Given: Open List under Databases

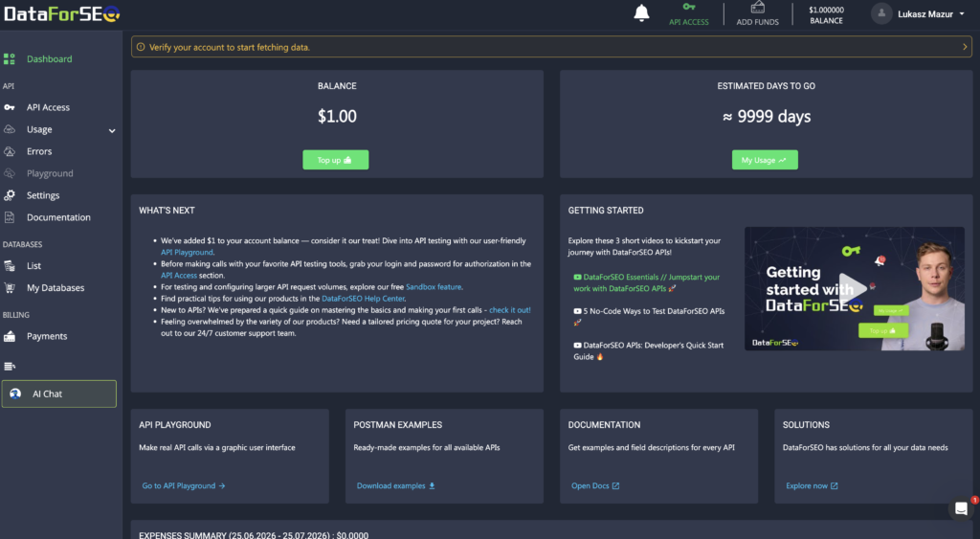Looking at the screenshot, I should (33, 266).
